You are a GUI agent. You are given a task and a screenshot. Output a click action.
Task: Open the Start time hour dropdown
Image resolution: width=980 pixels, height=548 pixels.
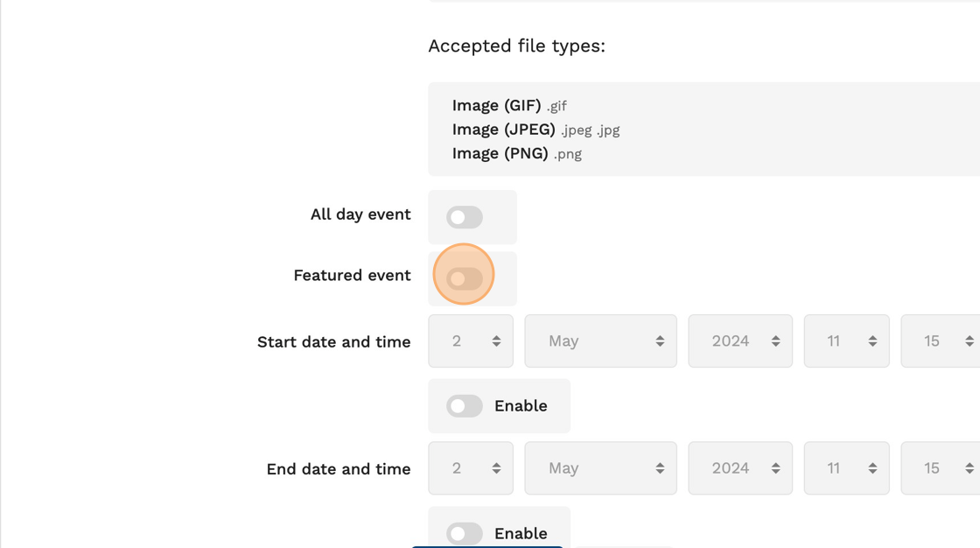(846, 341)
